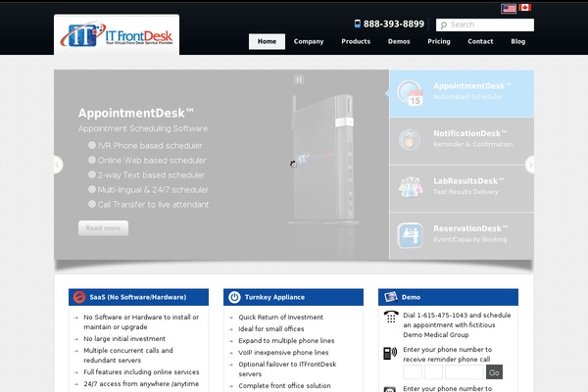Focus the first phone number area-code box
Image resolution: width=588 pixels, height=392 pixels.
tap(413, 372)
